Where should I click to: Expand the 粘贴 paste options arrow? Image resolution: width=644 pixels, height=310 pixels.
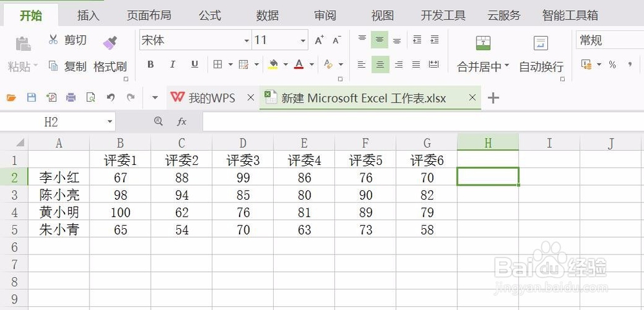(35, 66)
